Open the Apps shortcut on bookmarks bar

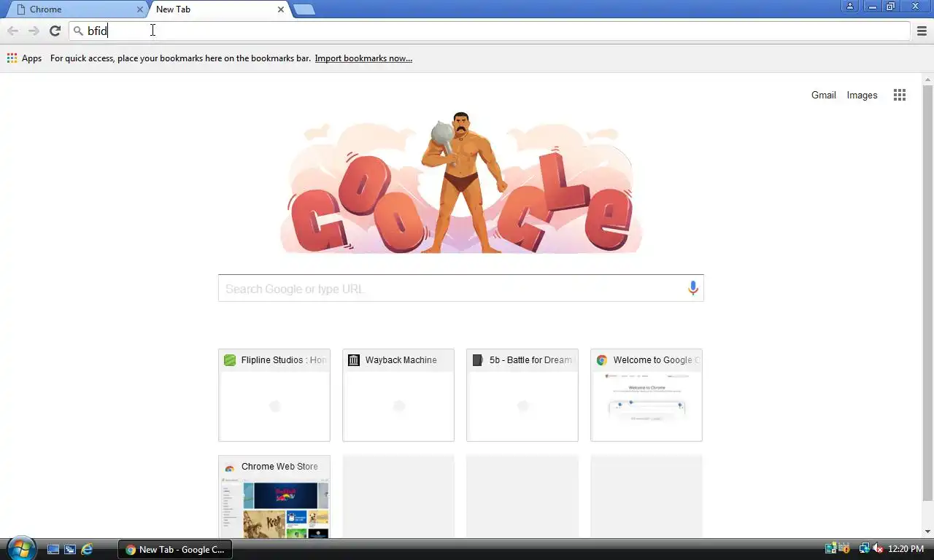(24, 58)
